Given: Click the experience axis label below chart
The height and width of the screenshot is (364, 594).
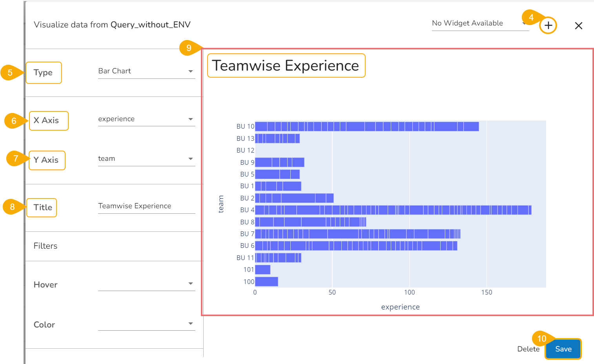Looking at the screenshot, I should point(400,307).
